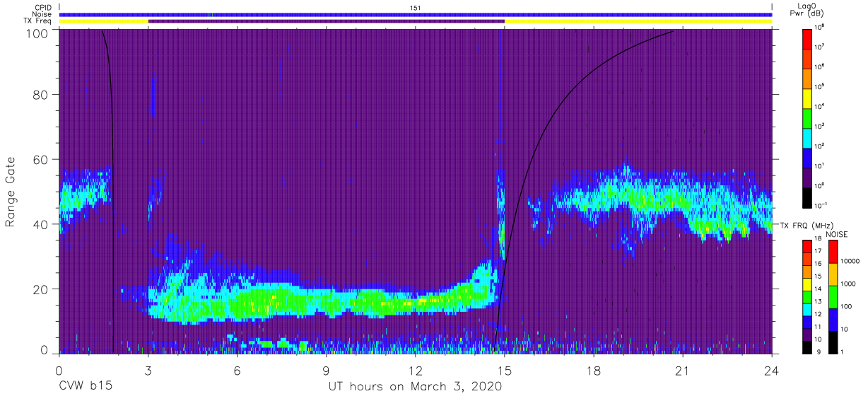Select the orange swatch in NOISE colorbar

pyautogui.click(x=832, y=274)
